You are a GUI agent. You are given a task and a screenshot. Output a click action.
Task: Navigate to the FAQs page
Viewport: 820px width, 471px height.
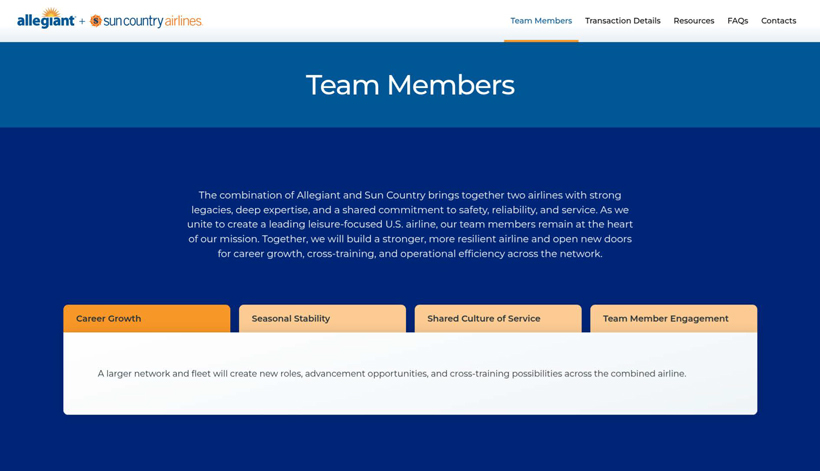click(737, 21)
